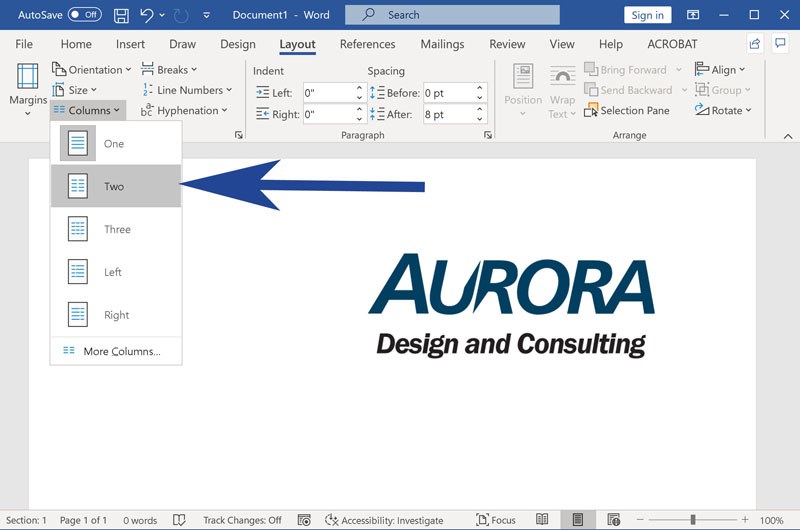
Task: Open the File tab
Action: 24,44
